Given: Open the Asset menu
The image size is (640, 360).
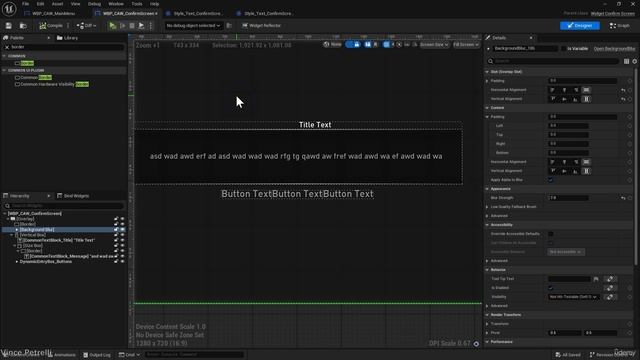Looking at the screenshot, I should [57, 4].
